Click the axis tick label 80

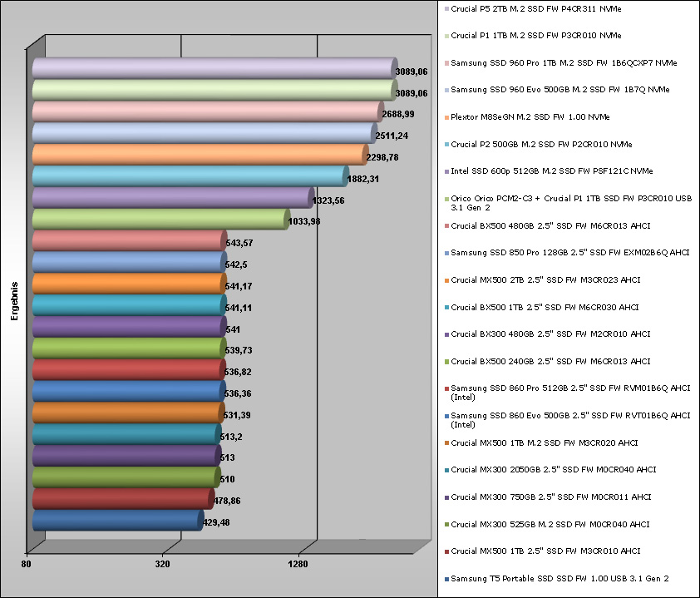click(x=27, y=564)
